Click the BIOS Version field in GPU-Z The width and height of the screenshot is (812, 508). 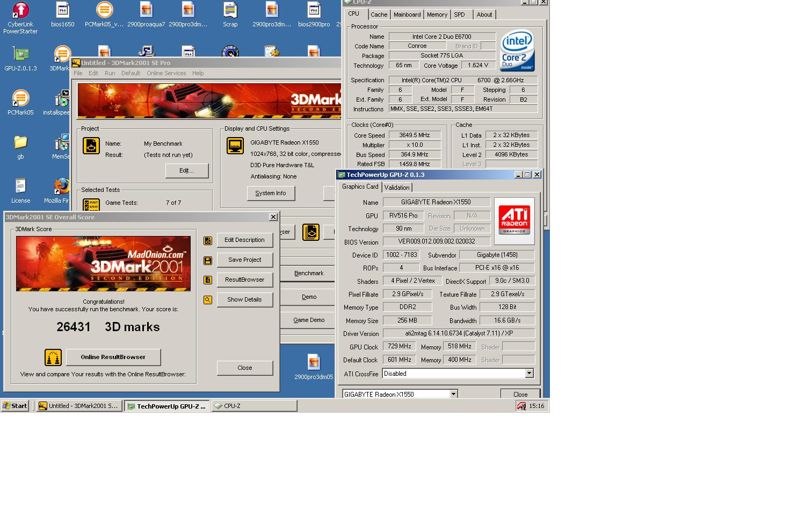[437, 242]
